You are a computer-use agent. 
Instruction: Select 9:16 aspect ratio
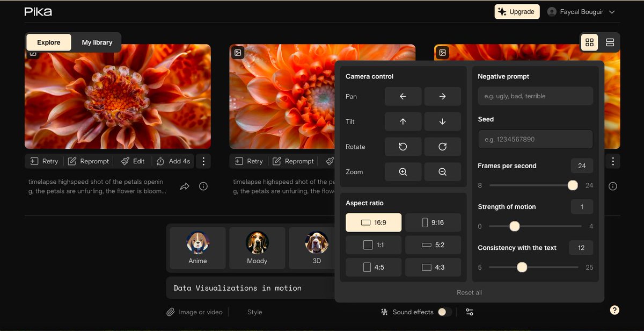[433, 222]
